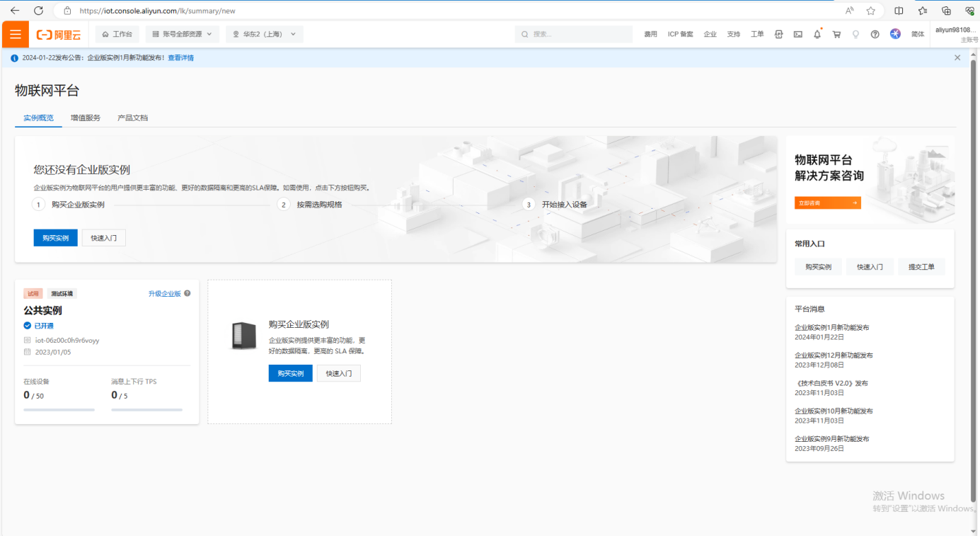Screen dimensions: 980x536
Task: Open the 企业 menu
Action: coord(710,34)
